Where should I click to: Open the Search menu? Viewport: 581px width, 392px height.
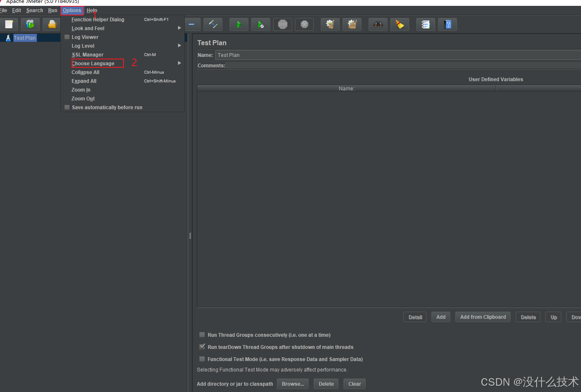click(x=34, y=10)
